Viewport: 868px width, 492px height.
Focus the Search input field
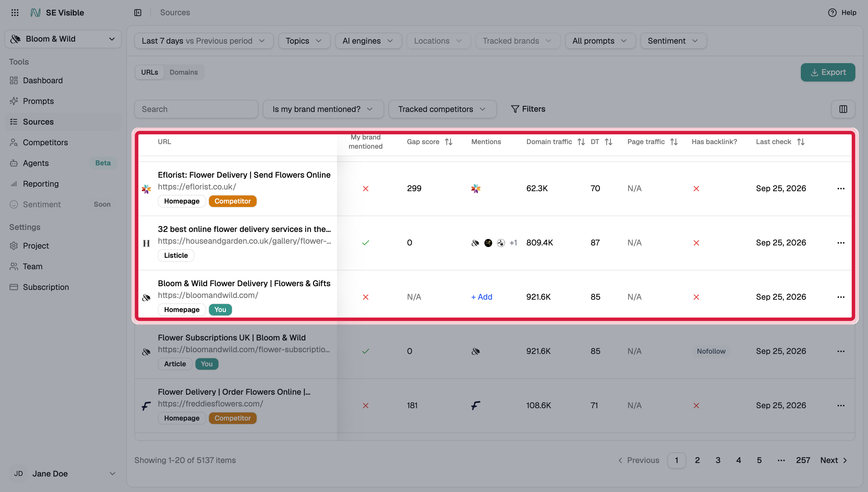coord(196,109)
